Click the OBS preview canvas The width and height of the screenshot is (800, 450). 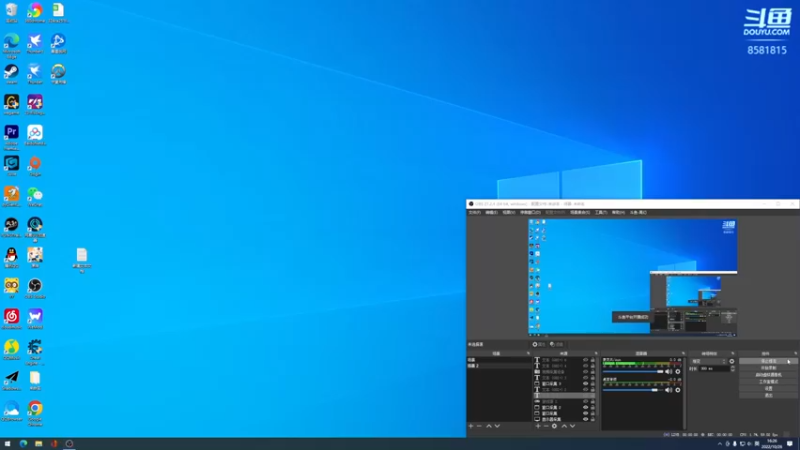(x=632, y=277)
